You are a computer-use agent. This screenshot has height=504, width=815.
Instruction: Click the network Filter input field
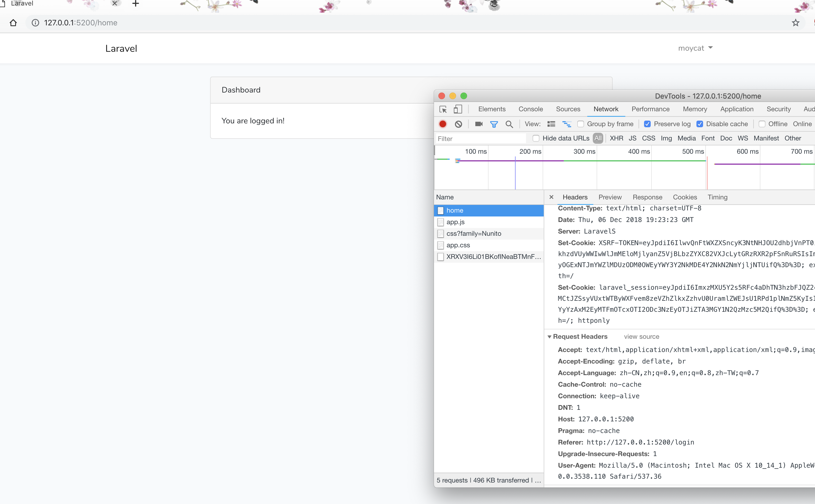tap(480, 138)
